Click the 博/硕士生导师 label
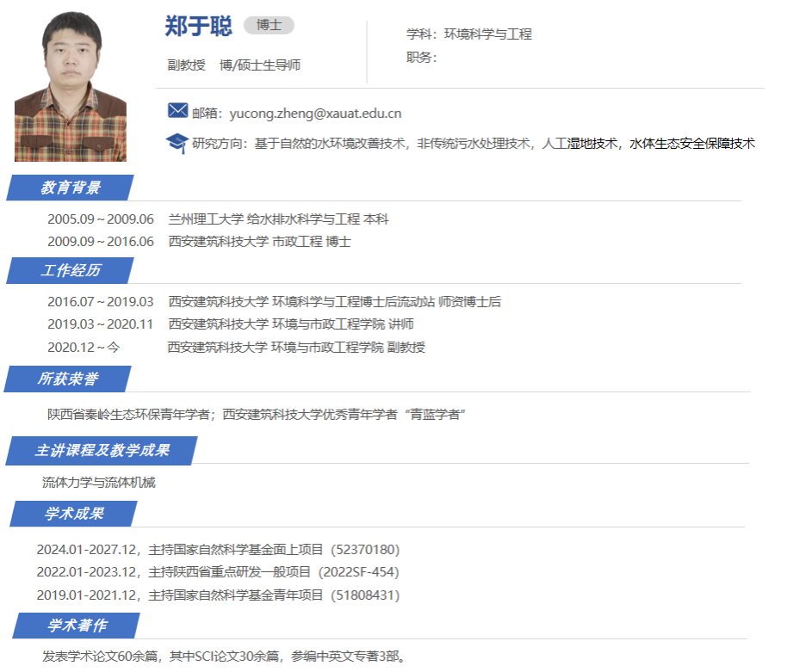Image resolution: width=787 pixels, height=672 pixels. tap(260, 65)
